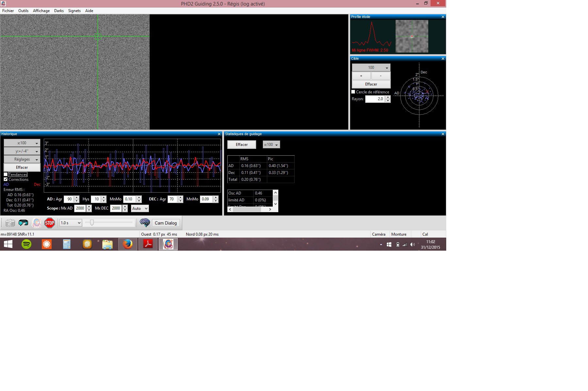588x391 pixels.
Task: Open the Fichier menu
Action: point(8,11)
